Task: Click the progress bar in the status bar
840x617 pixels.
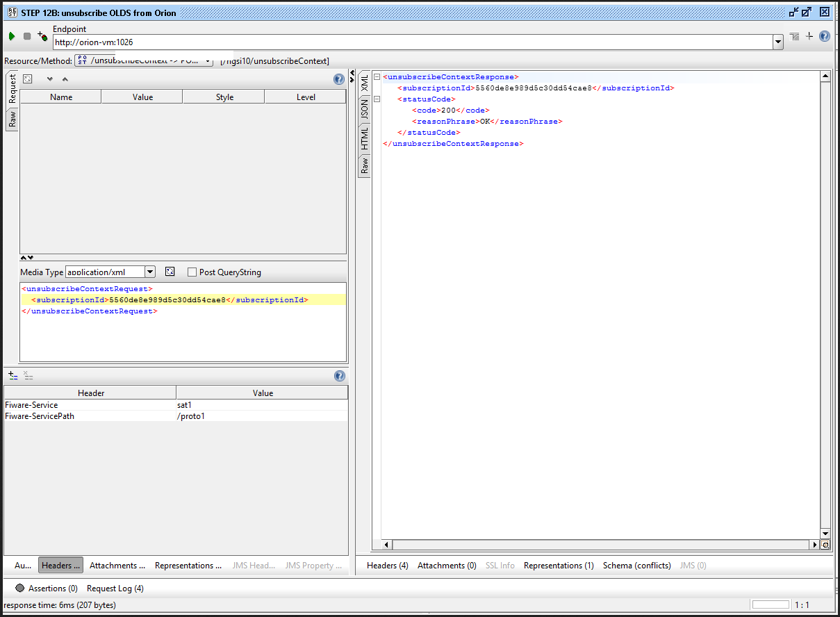Action: point(771,604)
